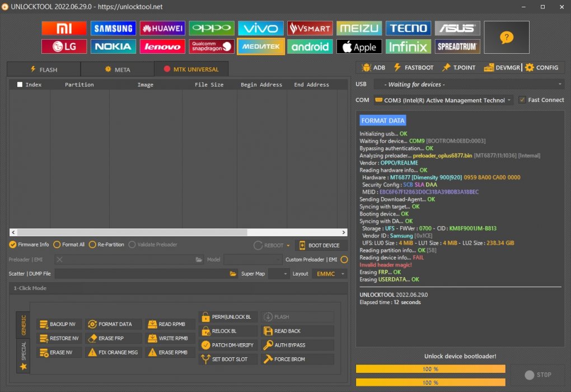Image resolution: width=571 pixels, height=392 pixels.
Task: Open the REBOOT options dropdown arrow
Action: (288, 245)
